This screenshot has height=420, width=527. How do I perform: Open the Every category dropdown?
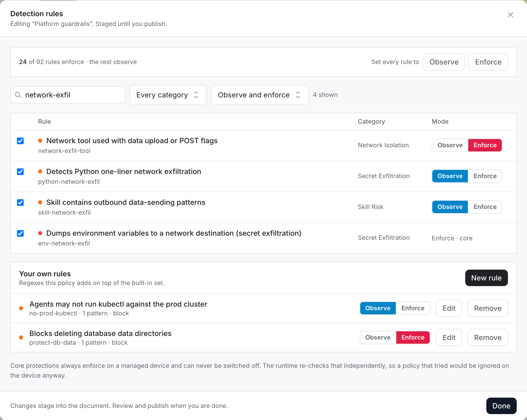(x=168, y=95)
